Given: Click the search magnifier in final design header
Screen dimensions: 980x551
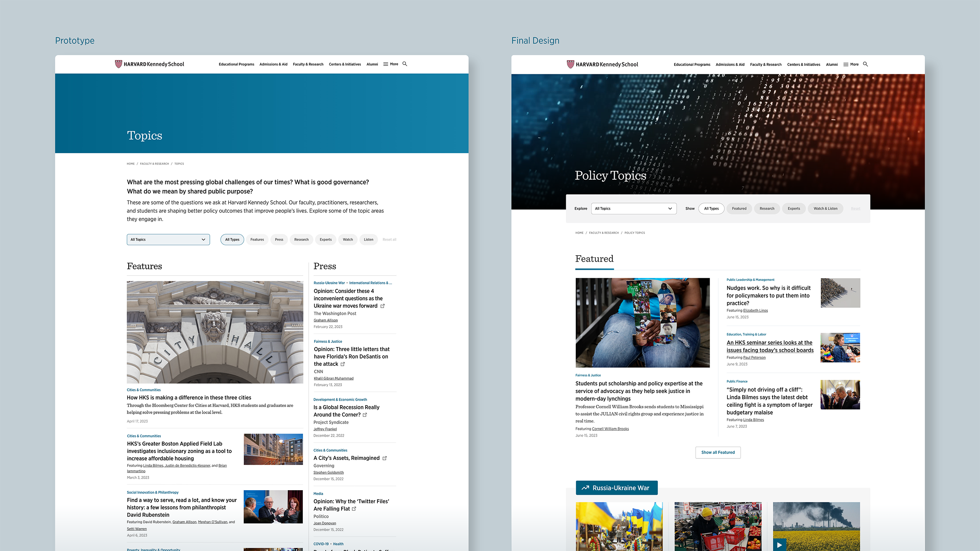Looking at the screenshot, I should click(x=865, y=64).
